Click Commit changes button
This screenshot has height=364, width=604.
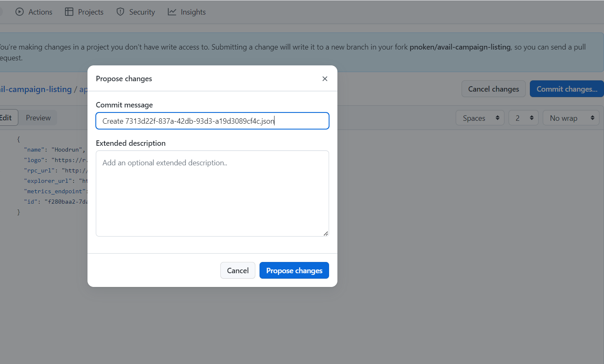pyautogui.click(x=567, y=89)
